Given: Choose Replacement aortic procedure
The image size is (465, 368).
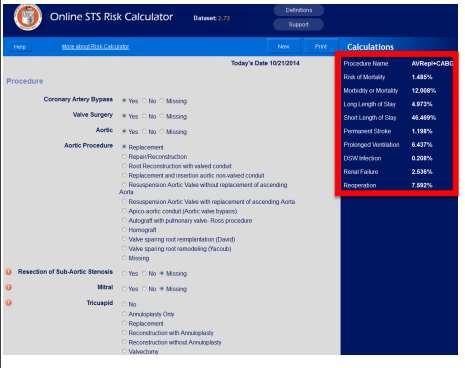Looking at the screenshot, I should point(124,147).
